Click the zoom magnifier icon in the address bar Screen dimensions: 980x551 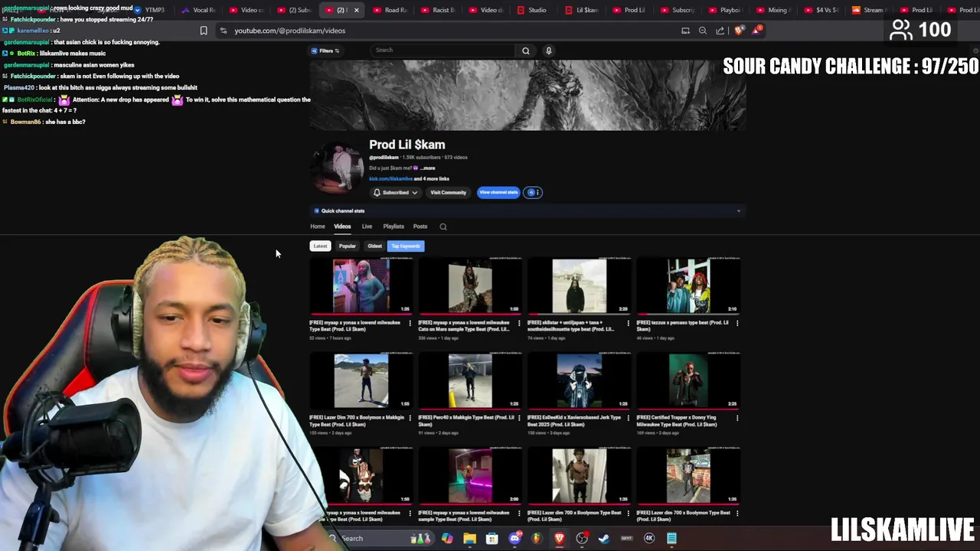click(x=703, y=31)
